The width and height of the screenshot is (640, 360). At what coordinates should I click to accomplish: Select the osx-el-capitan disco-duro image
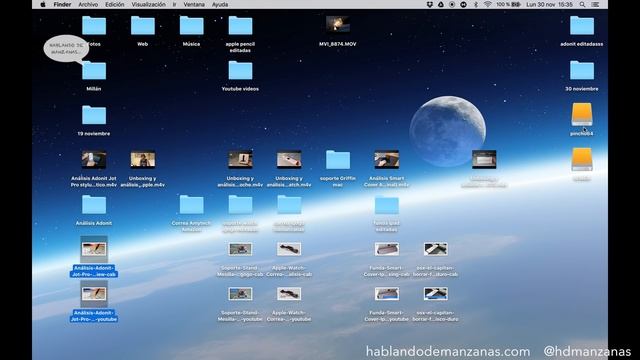point(435,294)
